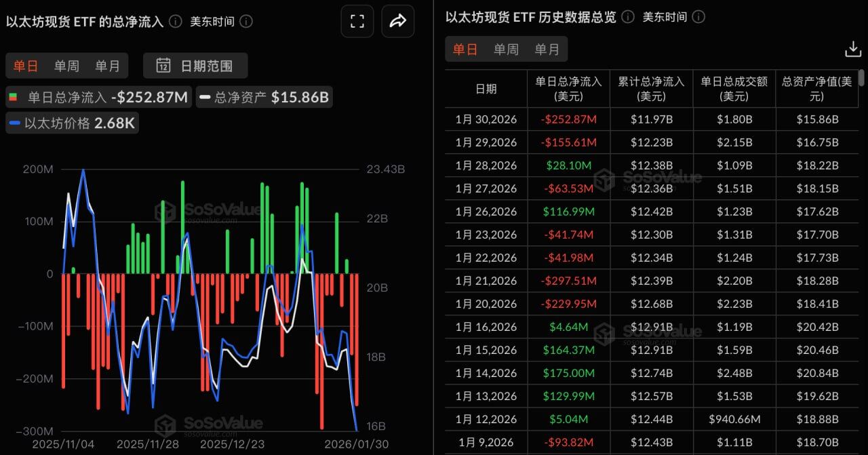This screenshot has width=868, height=455.
Task: Click the 单日总净流入 column header
Action: (569, 88)
